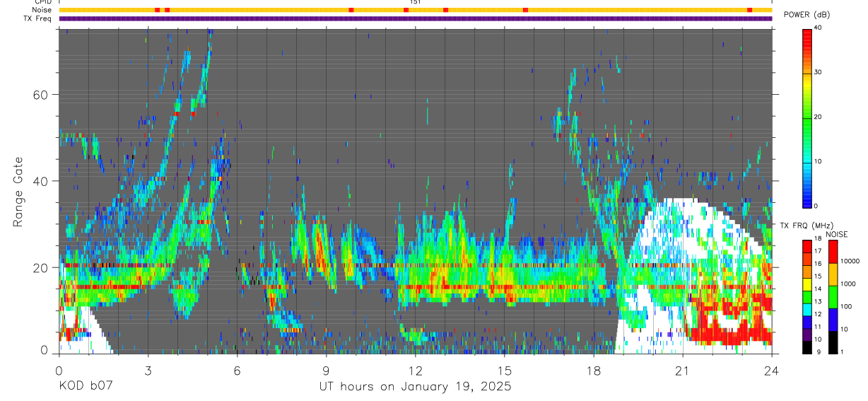Select hour 9 on the time axis
This screenshot has height=401, width=868.
pyautogui.click(x=326, y=371)
